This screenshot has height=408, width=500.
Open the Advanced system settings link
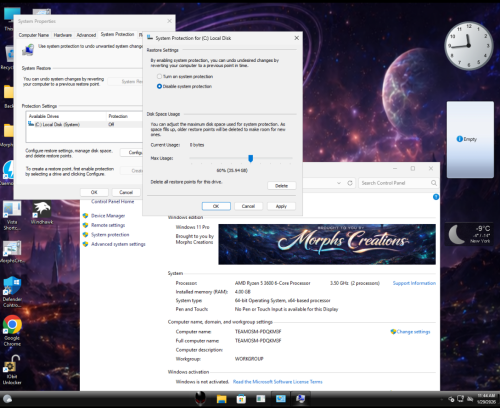[118, 244]
